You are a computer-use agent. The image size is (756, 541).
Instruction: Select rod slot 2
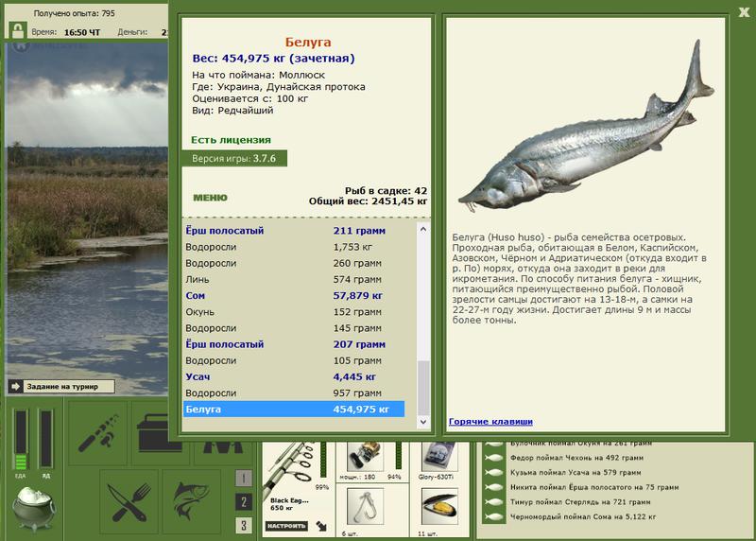(244, 502)
